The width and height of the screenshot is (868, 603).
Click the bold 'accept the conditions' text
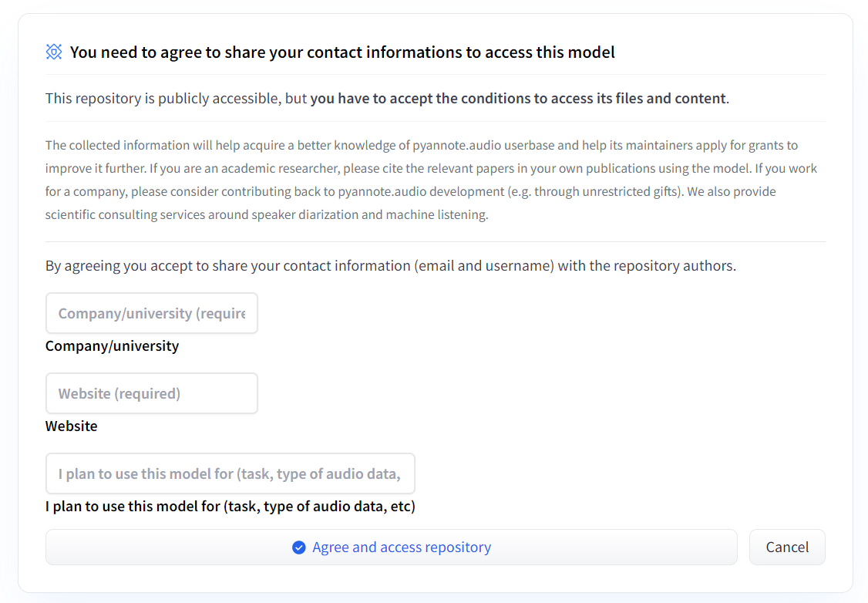(x=518, y=99)
